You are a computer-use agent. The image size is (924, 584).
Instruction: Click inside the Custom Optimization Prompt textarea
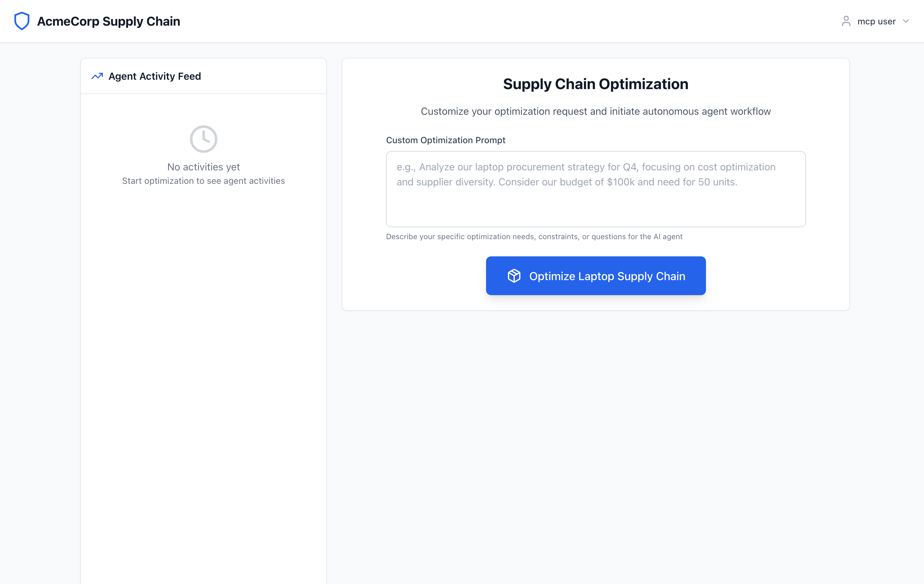[595, 189]
